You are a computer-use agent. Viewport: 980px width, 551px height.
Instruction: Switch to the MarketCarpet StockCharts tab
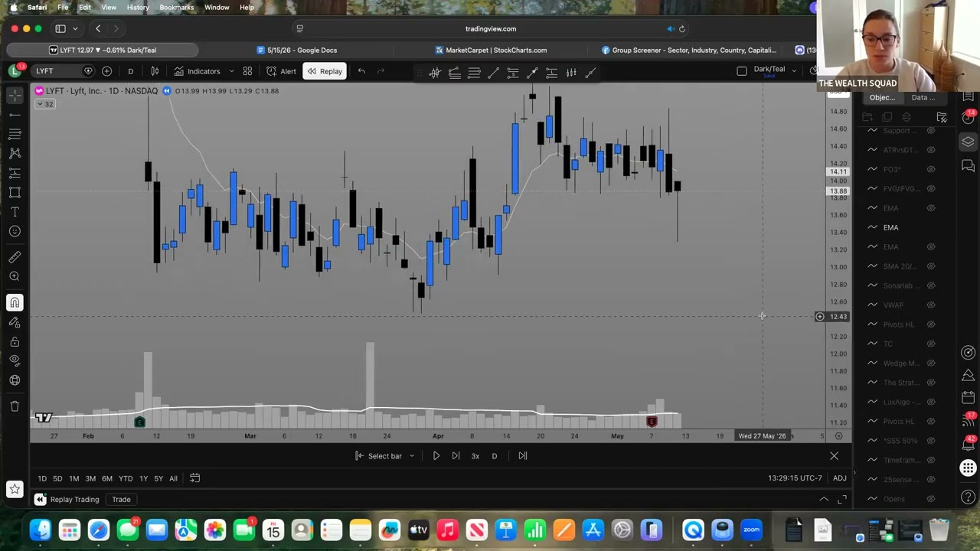(x=491, y=51)
